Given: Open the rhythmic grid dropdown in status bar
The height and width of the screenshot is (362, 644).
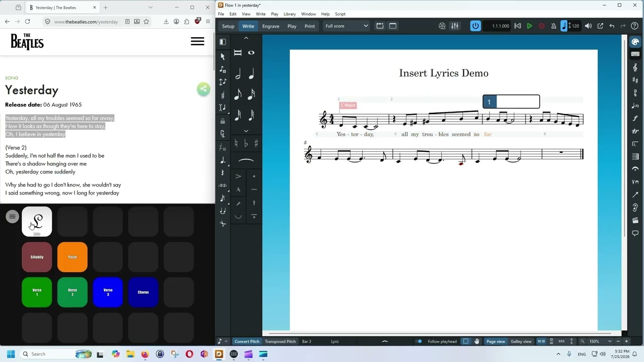Looking at the screenshot, I should (x=222, y=341).
